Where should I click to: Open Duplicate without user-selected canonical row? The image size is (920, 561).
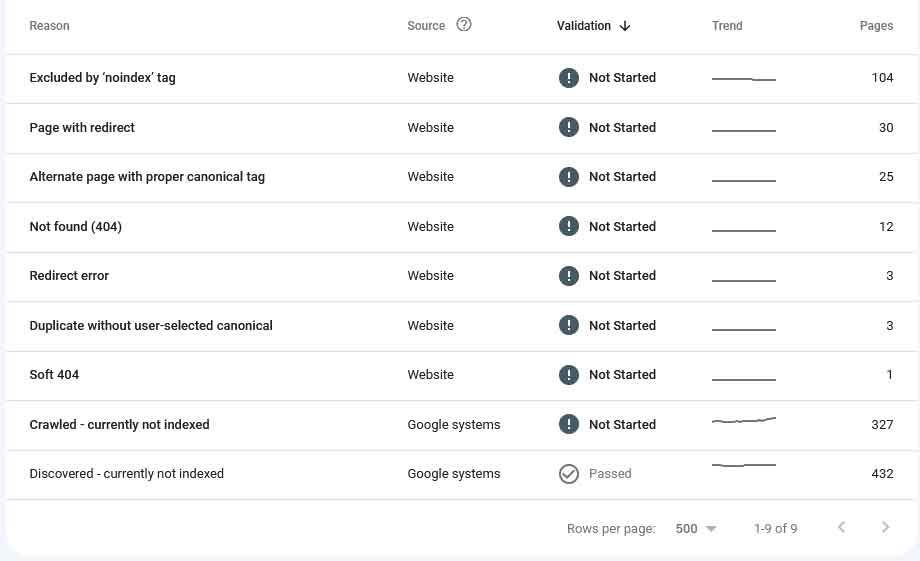461,326
